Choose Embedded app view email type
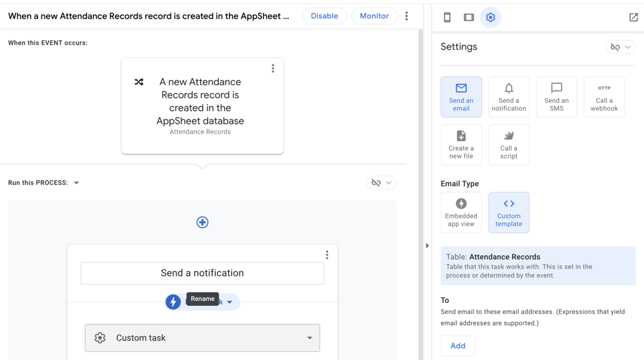 [461, 212]
